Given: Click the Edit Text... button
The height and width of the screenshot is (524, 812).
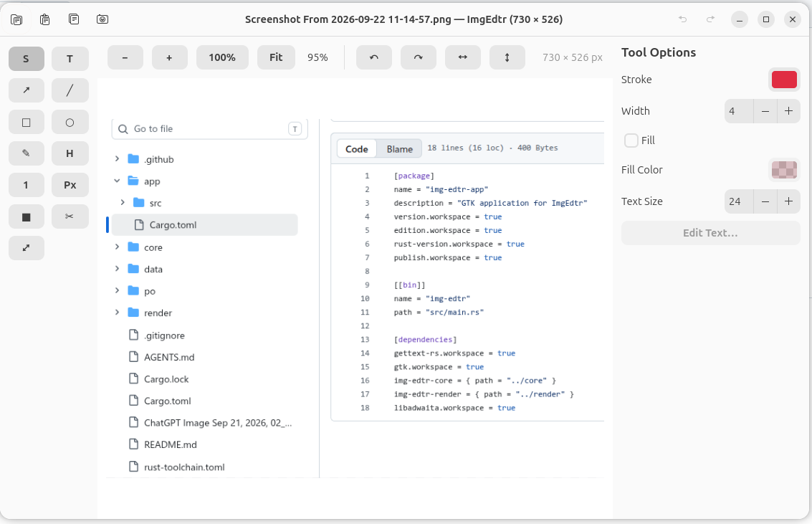Looking at the screenshot, I should pos(710,233).
